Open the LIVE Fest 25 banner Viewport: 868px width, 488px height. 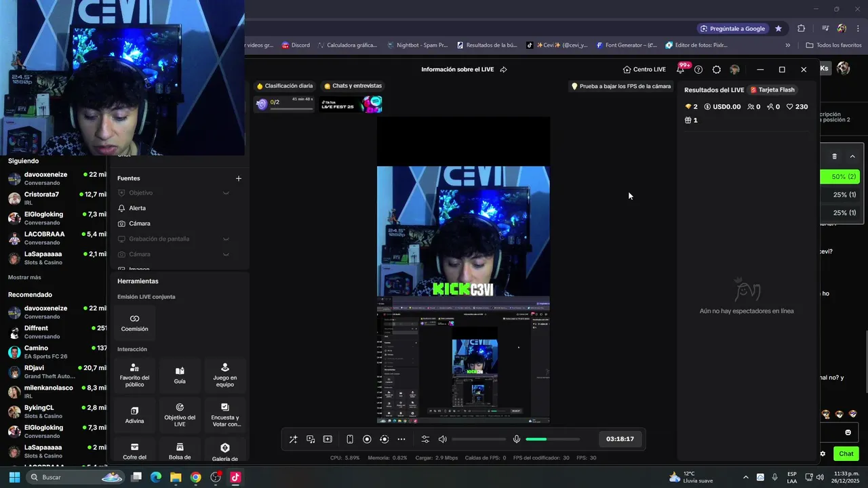(x=351, y=104)
